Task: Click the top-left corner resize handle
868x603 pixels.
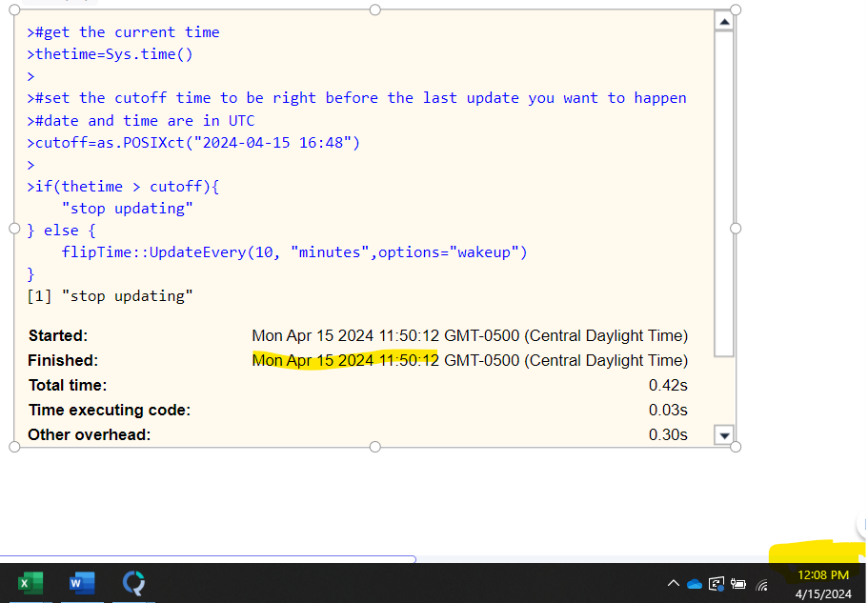Action: pyautogui.click(x=14, y=10)
